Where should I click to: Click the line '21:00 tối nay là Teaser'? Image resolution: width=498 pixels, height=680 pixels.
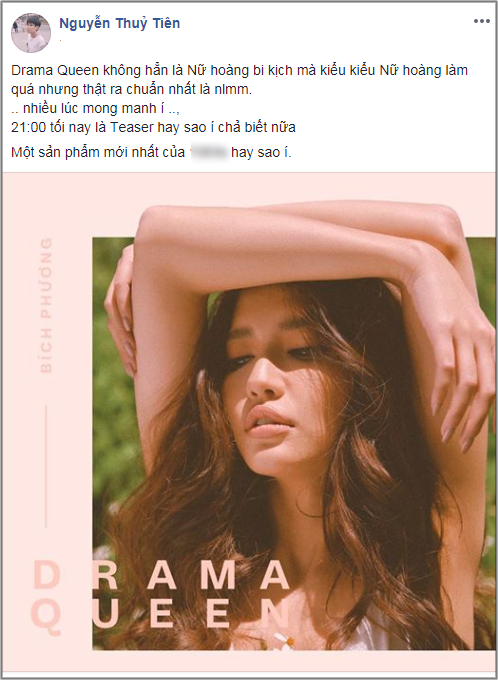(x=153, y=128)
